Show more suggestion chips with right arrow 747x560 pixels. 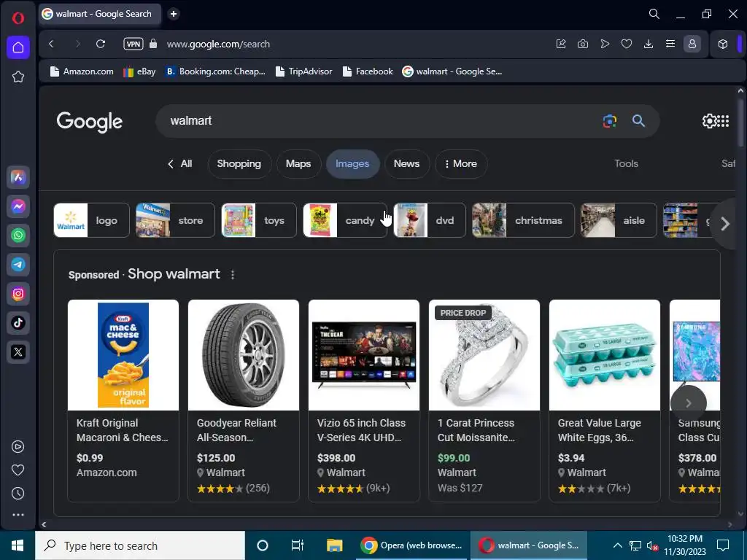(724, 223)
